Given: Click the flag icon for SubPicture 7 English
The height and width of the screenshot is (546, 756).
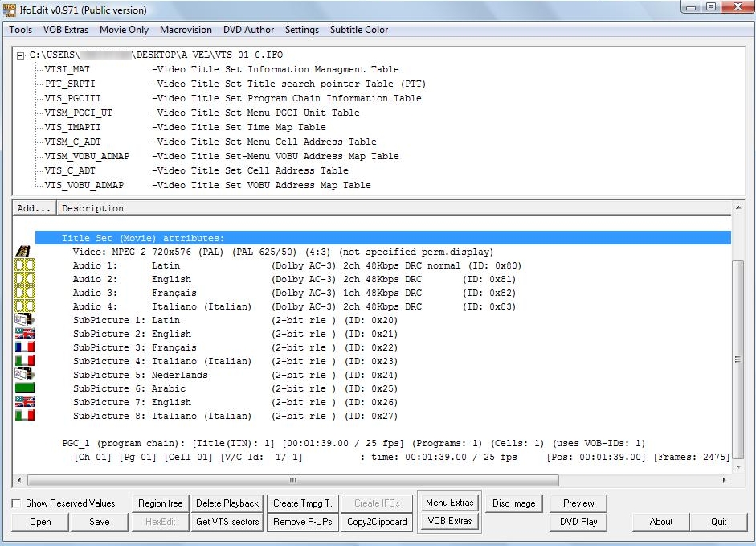Looking at the screenshot, I should click(25, 401).
